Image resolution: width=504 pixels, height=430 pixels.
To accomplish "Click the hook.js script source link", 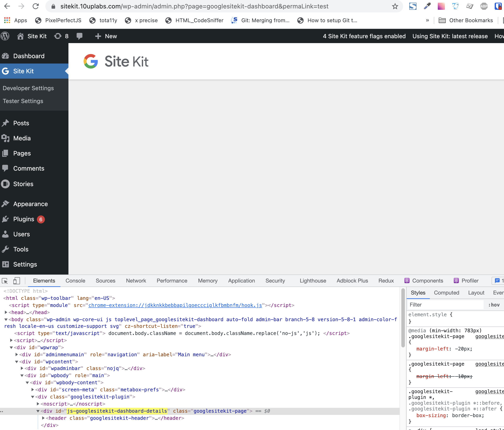I will (x=175, y=305).
